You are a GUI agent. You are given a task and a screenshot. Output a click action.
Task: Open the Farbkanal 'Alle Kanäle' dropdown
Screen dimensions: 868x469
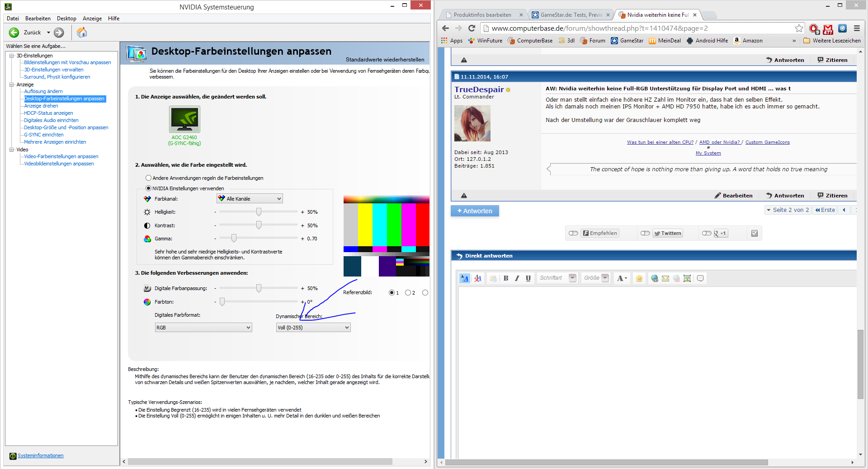(x=250, y=199)
